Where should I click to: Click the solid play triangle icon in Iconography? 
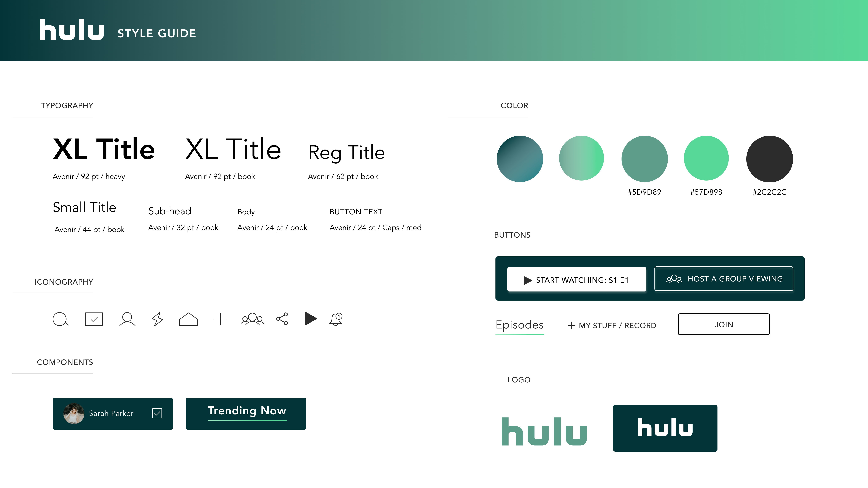(310, 319)
